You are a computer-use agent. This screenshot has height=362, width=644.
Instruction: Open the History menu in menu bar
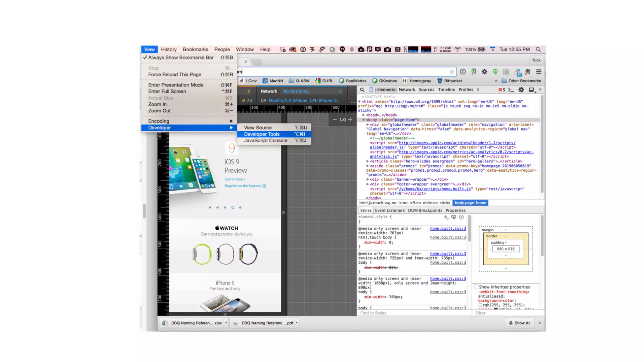[x=169, y=49]
